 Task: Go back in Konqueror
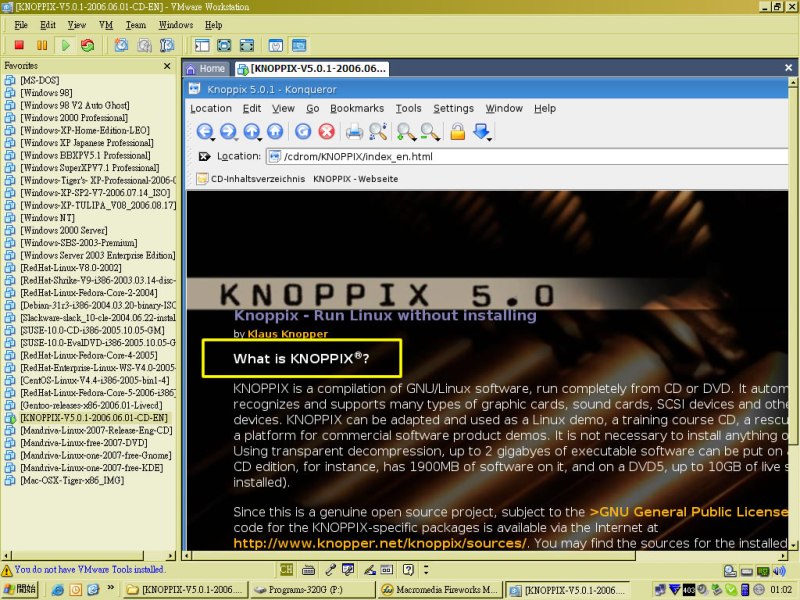pyautogui.click(x=205, y=132)
